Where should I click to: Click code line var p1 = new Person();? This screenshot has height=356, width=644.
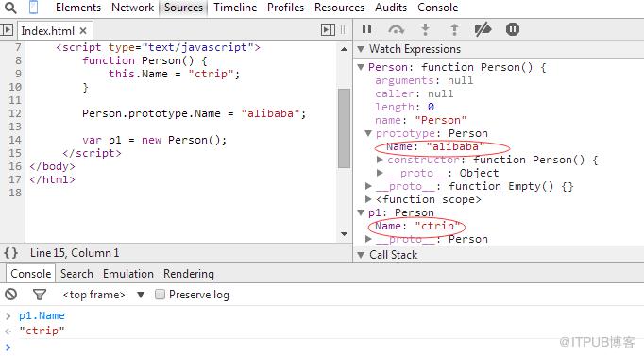(x=155, y=140)
